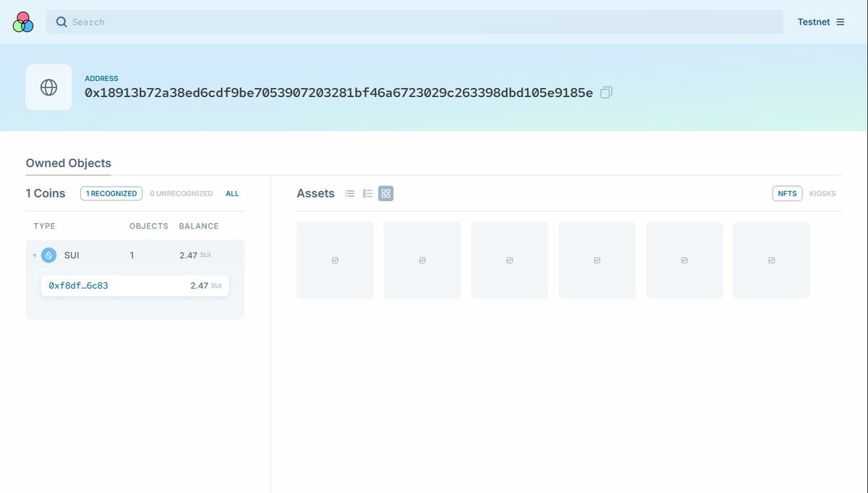Open the Owned Objects tab

(68, 164)
